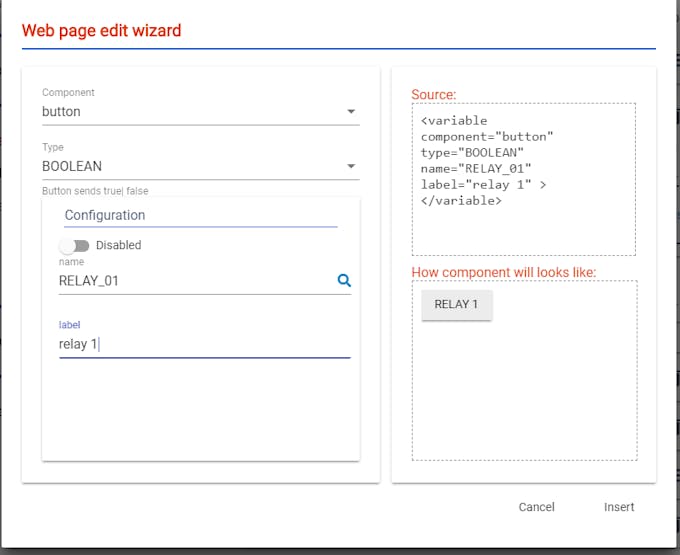Select the Configuration section header

point(105,215)
